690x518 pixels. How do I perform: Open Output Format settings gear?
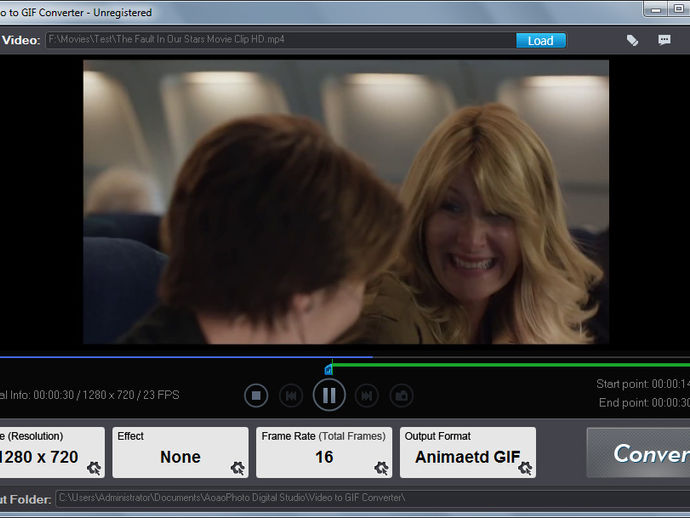[525, 468]
